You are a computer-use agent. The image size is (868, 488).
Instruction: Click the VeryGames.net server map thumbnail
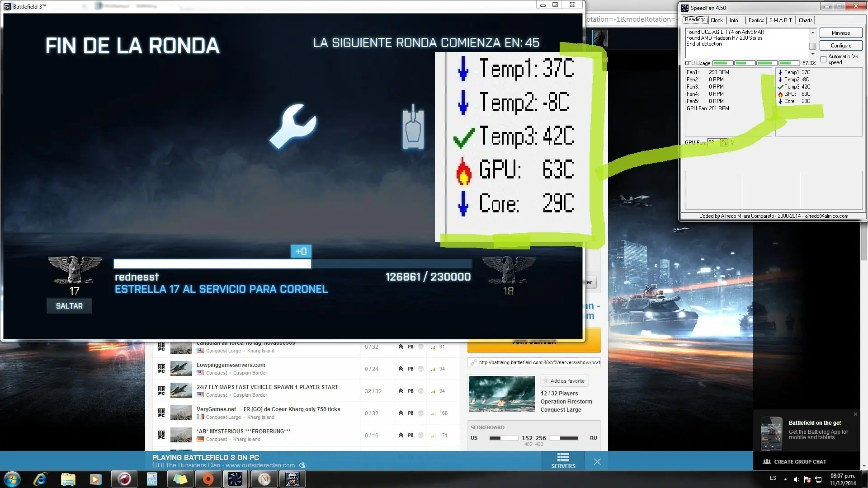pos(181,413)
